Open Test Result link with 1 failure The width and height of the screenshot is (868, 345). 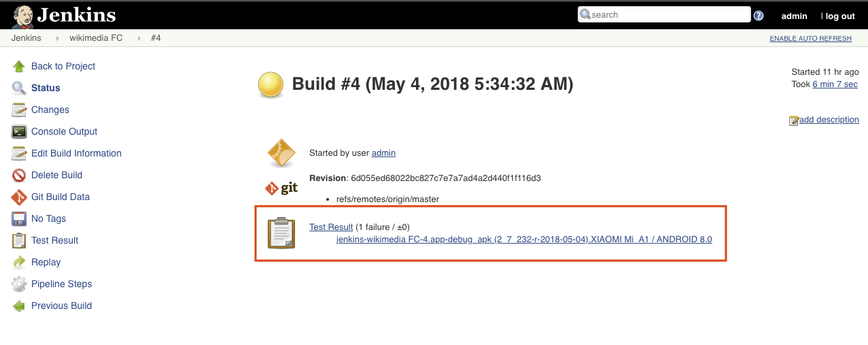coord(331,227)
